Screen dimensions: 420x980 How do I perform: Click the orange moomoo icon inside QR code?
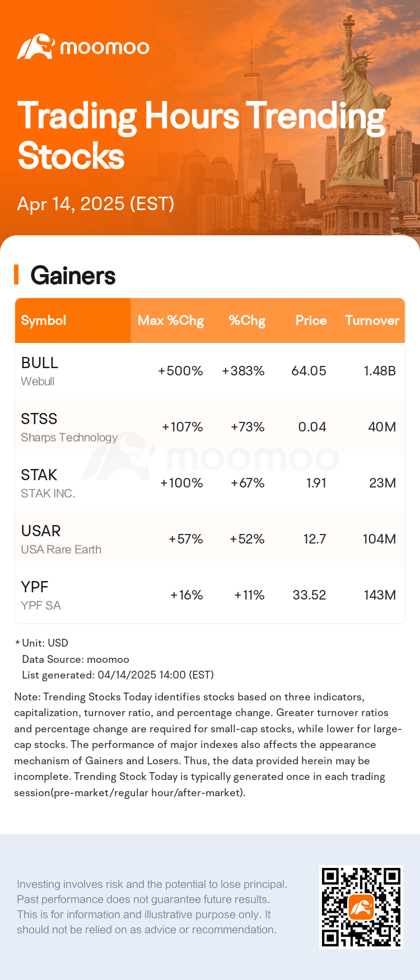click(x=361, y=907)
